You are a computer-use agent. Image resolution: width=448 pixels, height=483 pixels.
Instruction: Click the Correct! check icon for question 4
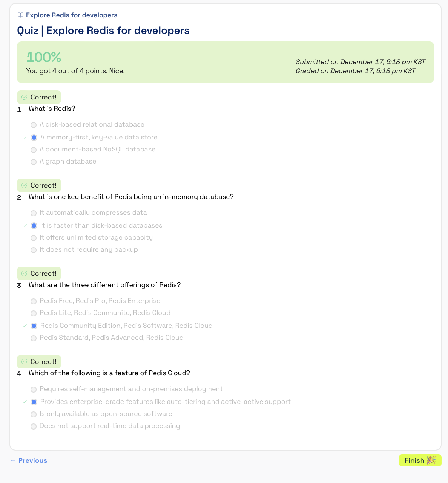(24, 362)
